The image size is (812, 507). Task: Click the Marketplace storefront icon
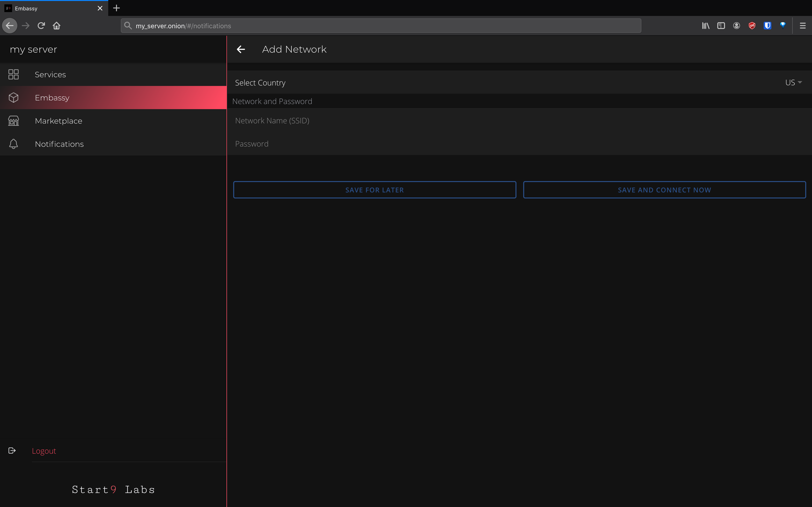(x=14, y=121)
